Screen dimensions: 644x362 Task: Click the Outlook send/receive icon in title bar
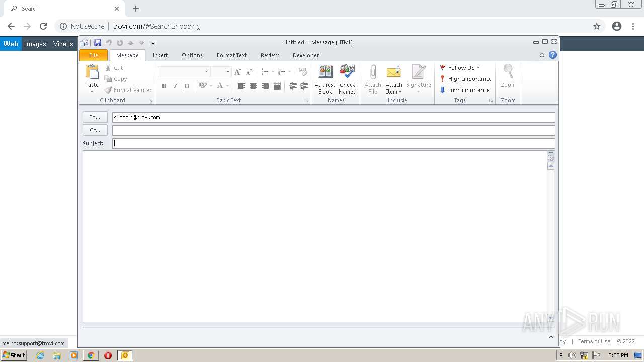pyautogui.click(x=85, y=43)
